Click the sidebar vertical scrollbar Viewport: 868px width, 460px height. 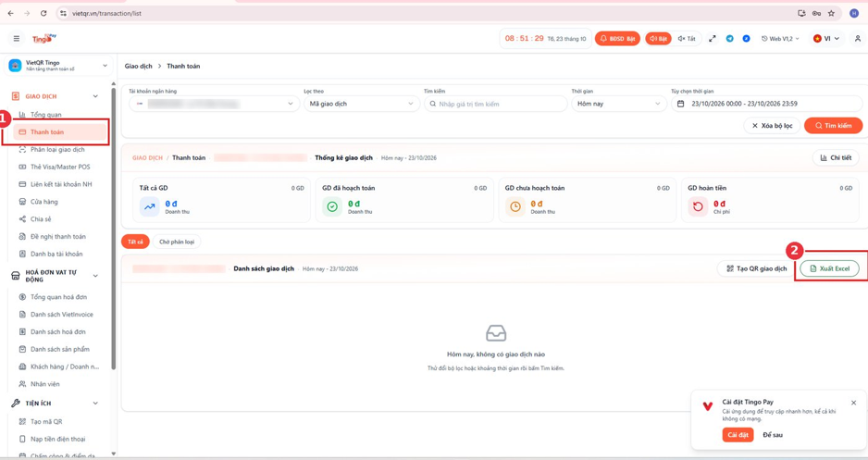coord(114,227)
